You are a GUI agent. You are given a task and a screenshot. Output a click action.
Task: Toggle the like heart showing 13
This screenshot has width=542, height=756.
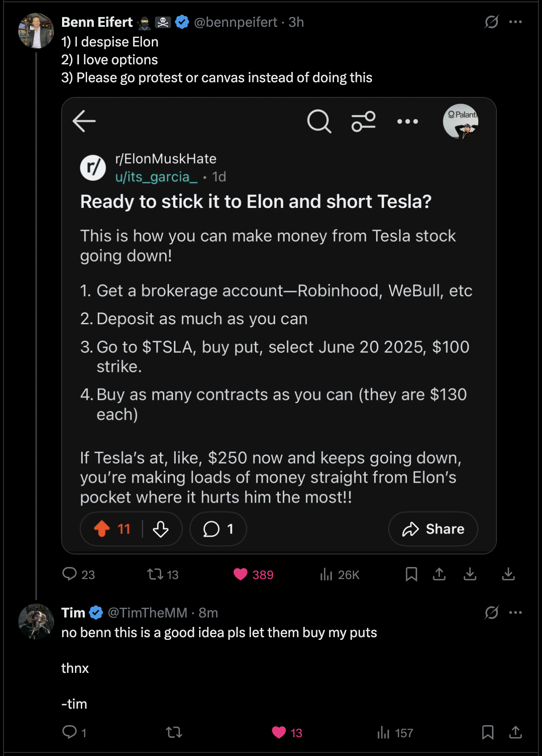[x=279, y=732]
